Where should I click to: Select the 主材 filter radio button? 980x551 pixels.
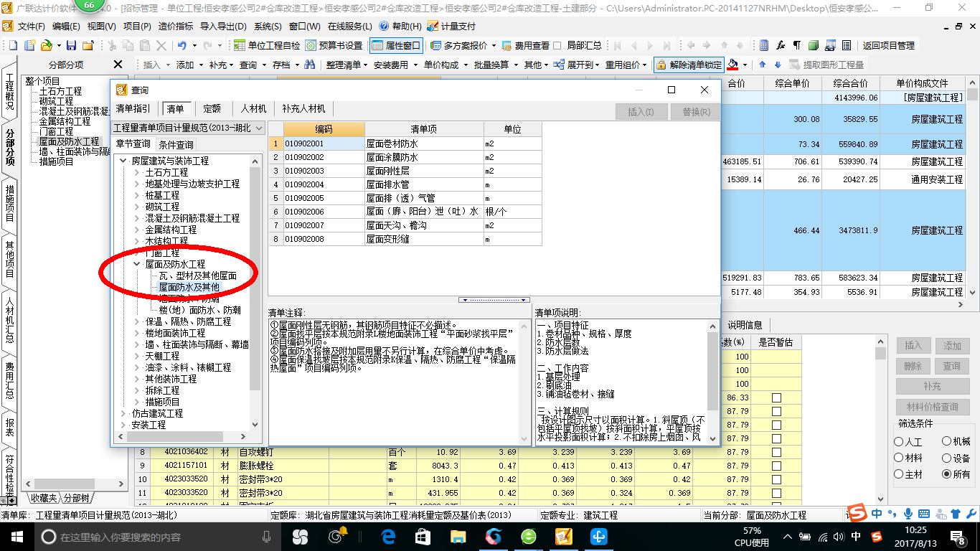tap(899, 474)
